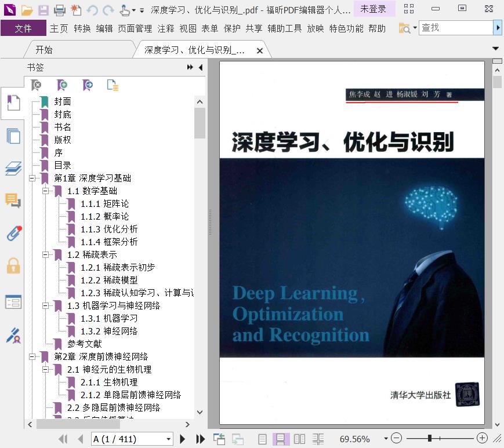Screen dimensions: 504x448
Task: Select continuous facing view mode icon
Action: pos(318,439)
